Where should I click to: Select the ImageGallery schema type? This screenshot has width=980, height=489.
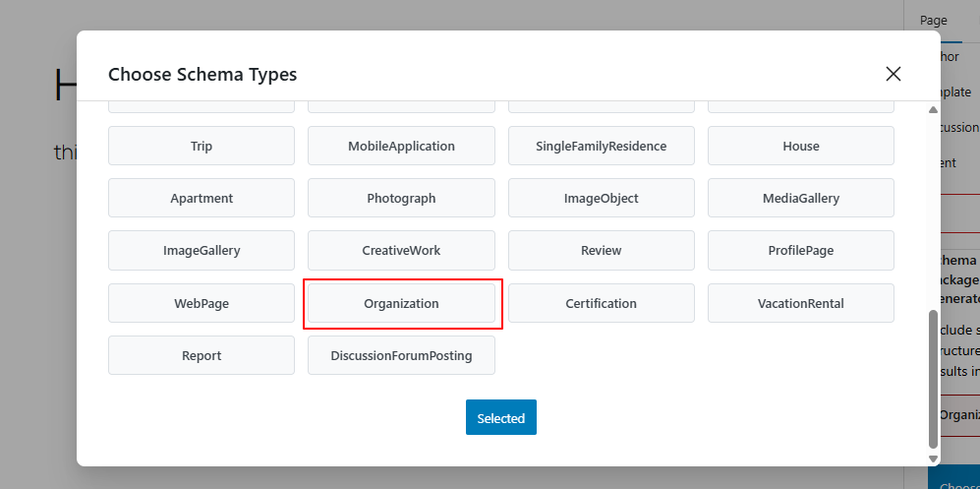click(x=202, y=251)
